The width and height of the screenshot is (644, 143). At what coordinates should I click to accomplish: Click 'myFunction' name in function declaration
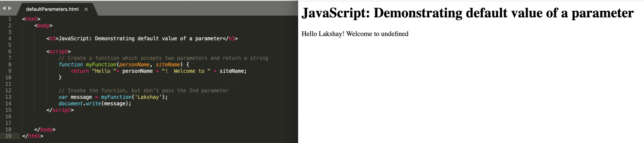tap(101, 65)
